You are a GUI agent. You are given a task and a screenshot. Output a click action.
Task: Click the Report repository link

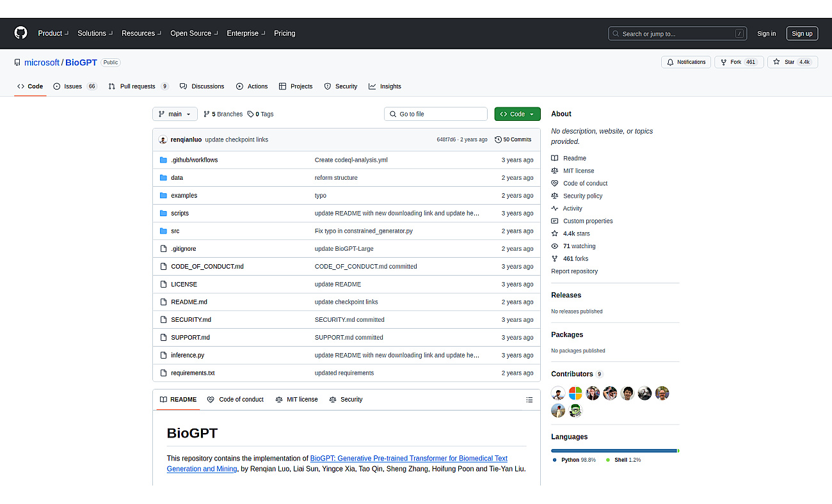[574, 271]
